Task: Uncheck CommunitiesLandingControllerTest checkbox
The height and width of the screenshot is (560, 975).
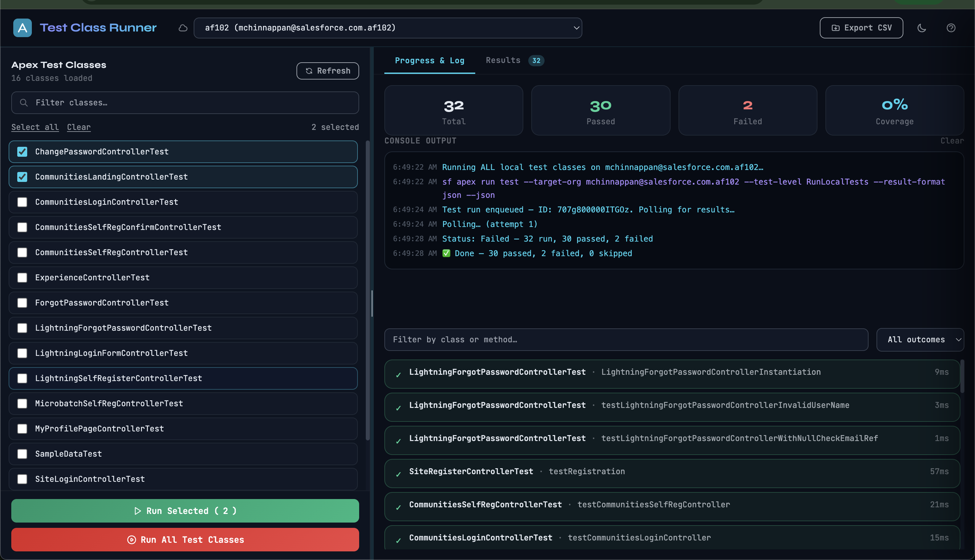Action: [x=22, y=177]
